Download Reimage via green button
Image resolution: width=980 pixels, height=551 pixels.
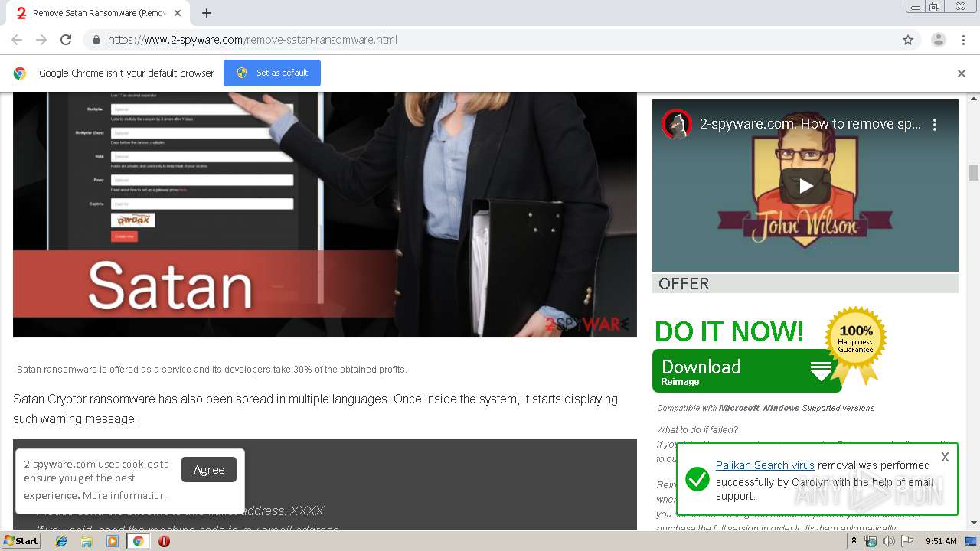point(746,371)
